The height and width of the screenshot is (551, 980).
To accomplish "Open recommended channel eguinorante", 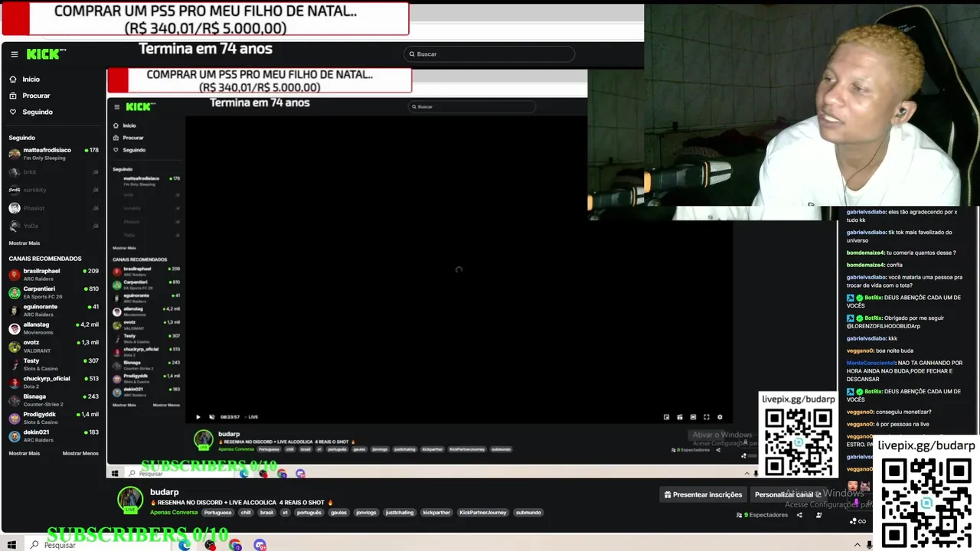I will click(x=54, y=310).
